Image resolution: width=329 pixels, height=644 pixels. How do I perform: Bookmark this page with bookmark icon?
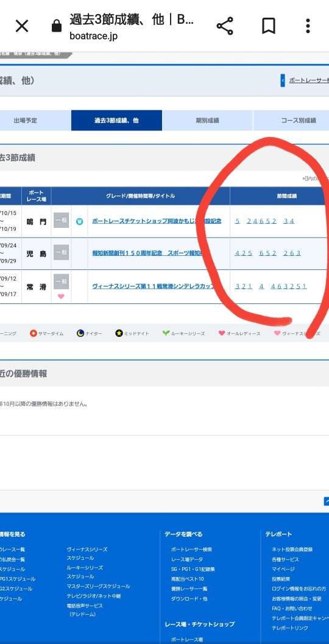[268, 26]
